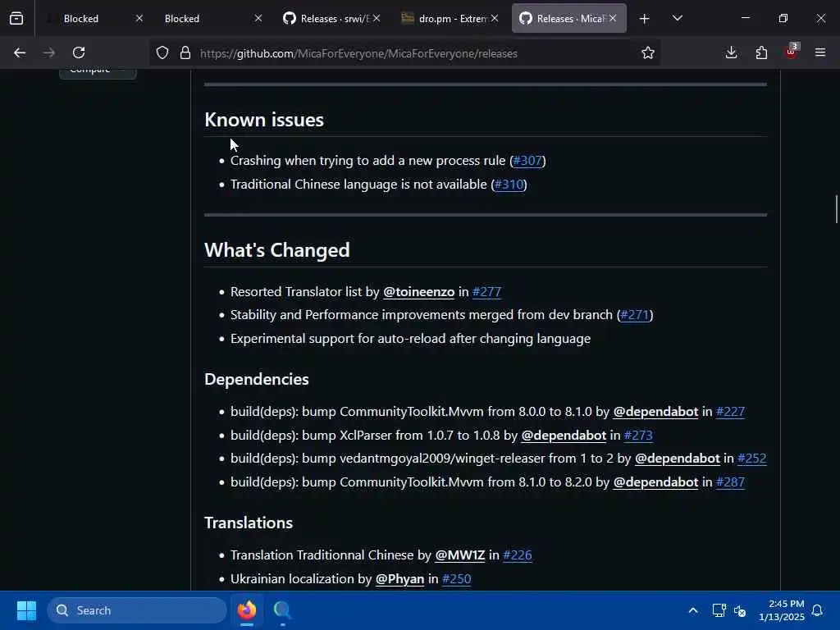Open pull request #271
Screen dimensions: 840x630
(635, 315)
